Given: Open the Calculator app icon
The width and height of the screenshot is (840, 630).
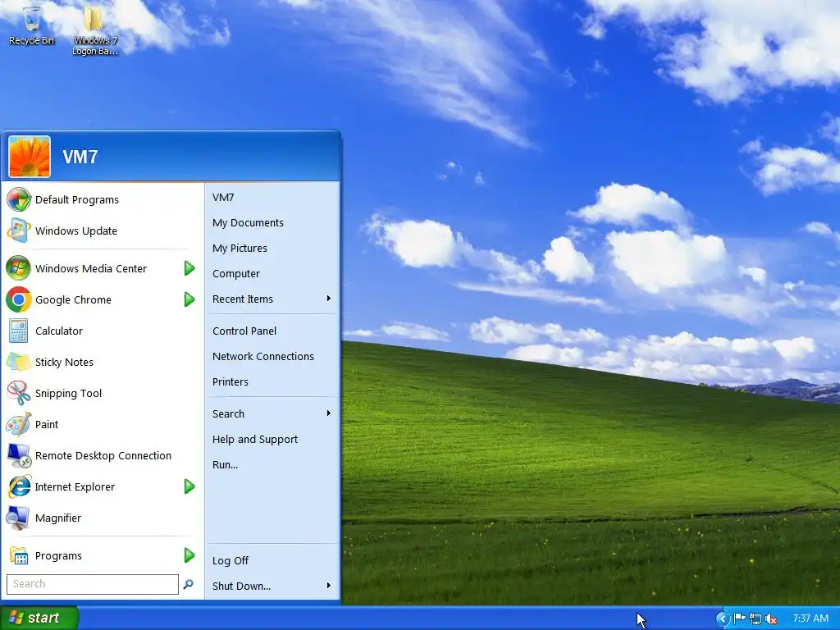Looking at the screenshot, I should tap(19, 331).
